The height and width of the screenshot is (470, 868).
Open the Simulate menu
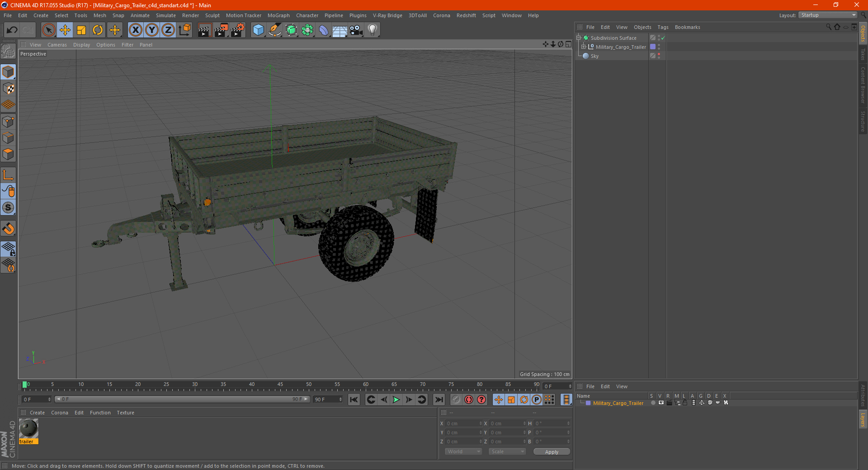coord(166,15)
